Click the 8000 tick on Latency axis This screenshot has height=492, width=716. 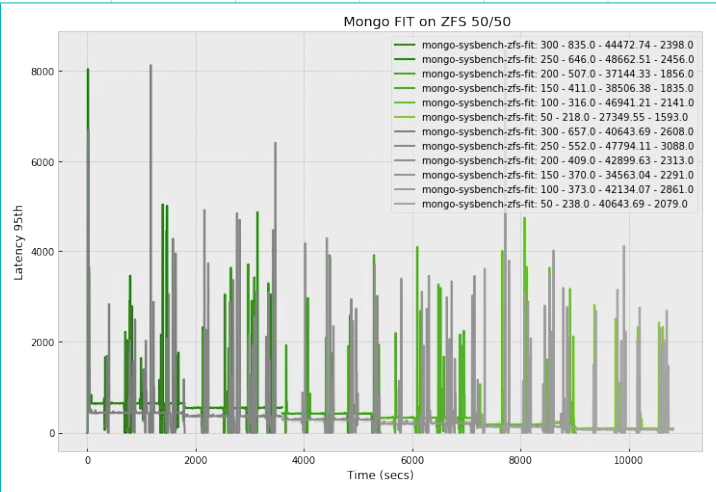(x=42, y=72)
